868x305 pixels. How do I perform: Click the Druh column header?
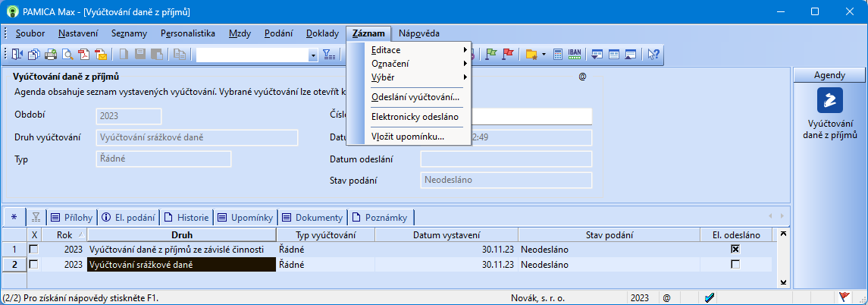point(182,235)
